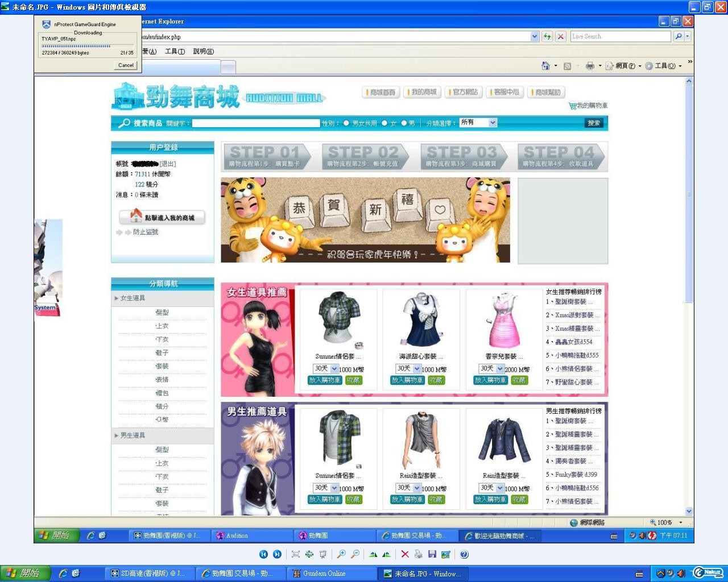The image size is (728, 582).
Task: Open the 商城幫助 nav tab
Action: (547, 92)
